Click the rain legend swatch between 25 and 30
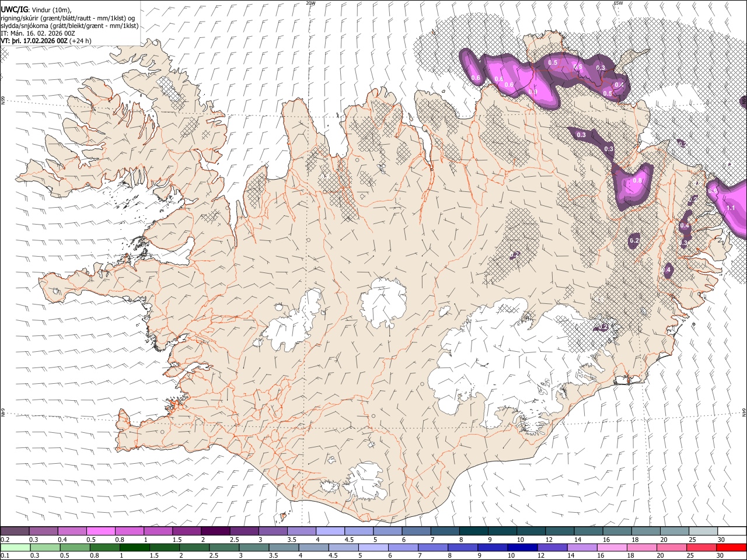 703,547
